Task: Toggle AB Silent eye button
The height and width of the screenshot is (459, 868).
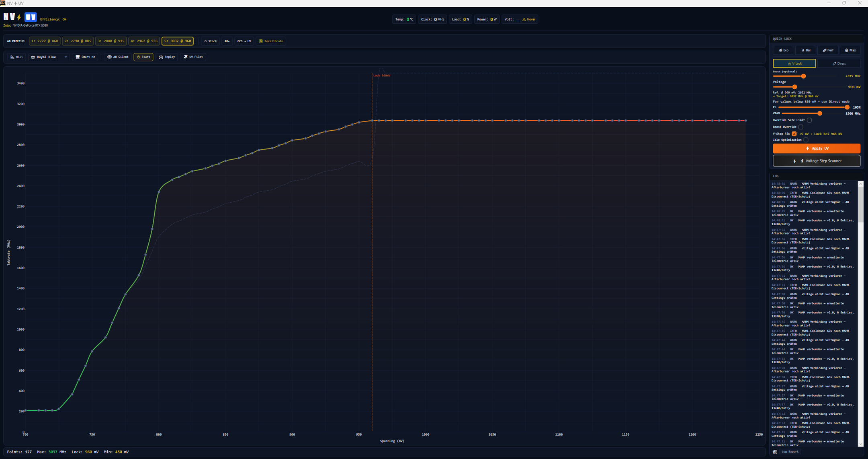Action: pyautogui.click(x=118, y=57)
